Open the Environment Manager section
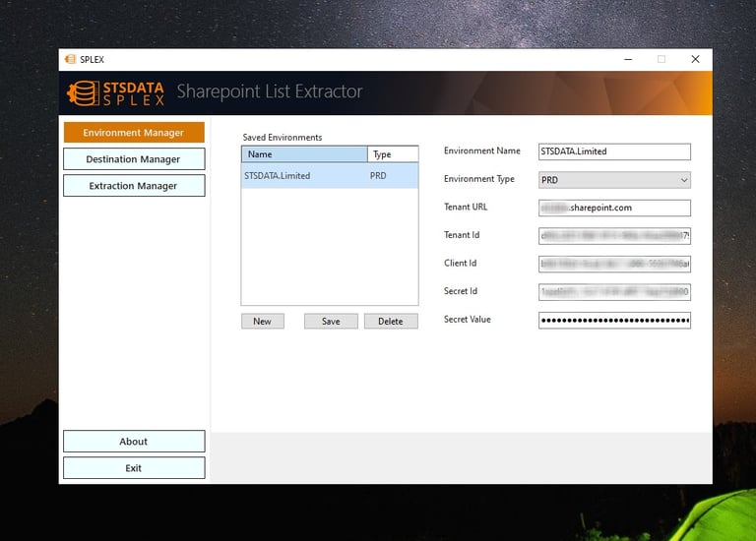This screenshot has width=756, height=541. point(134,133)
